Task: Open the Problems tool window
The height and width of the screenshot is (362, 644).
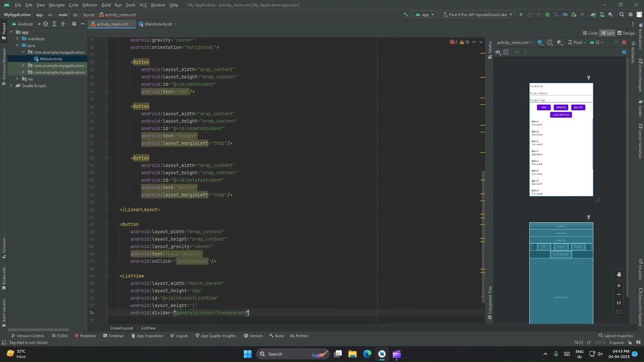Action: (85, 336)
